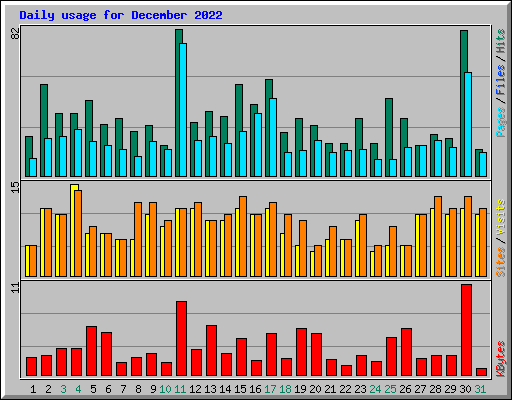
Task: Click the orange visits bar for day 15
Action: coord(243,236)
